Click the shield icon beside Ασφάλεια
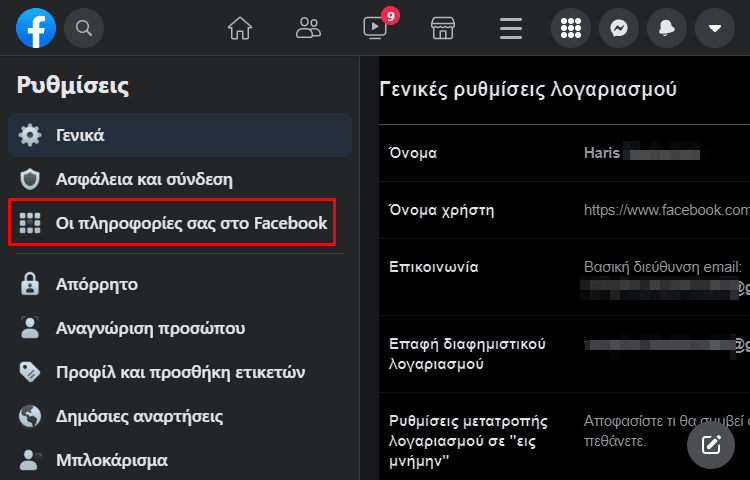Viewport: 750px width, 480px height. point(30,179)
